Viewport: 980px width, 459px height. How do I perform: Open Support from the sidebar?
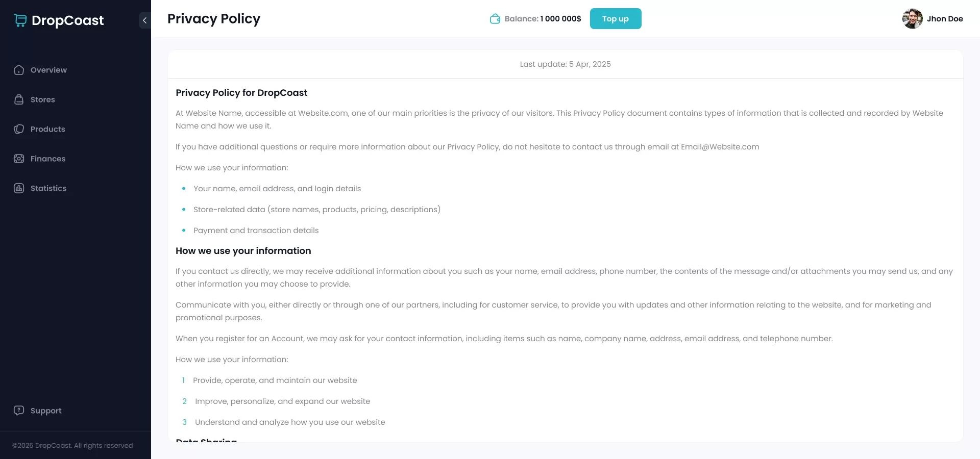pyautogui.click(x=46, y=411)
